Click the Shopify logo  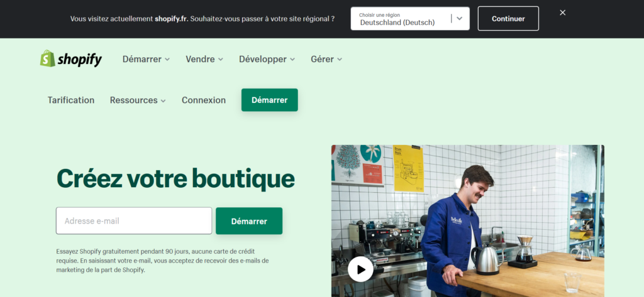[70, 59]
